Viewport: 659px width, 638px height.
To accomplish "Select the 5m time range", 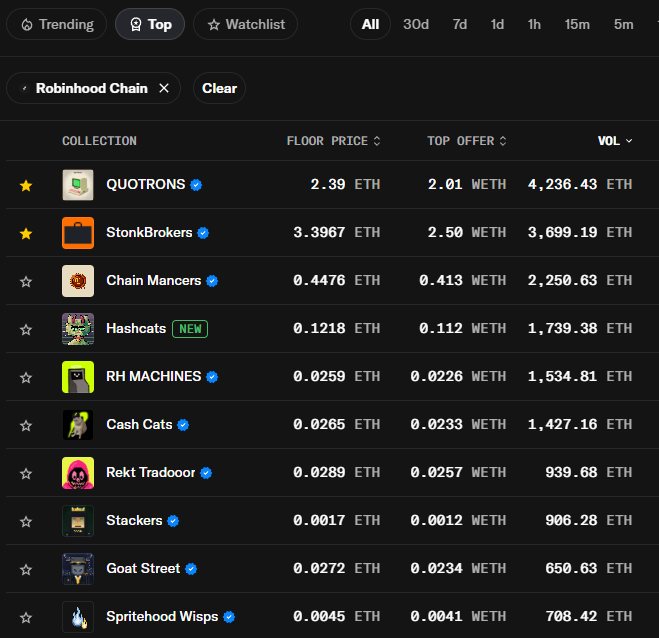I will tap(623, 24).
